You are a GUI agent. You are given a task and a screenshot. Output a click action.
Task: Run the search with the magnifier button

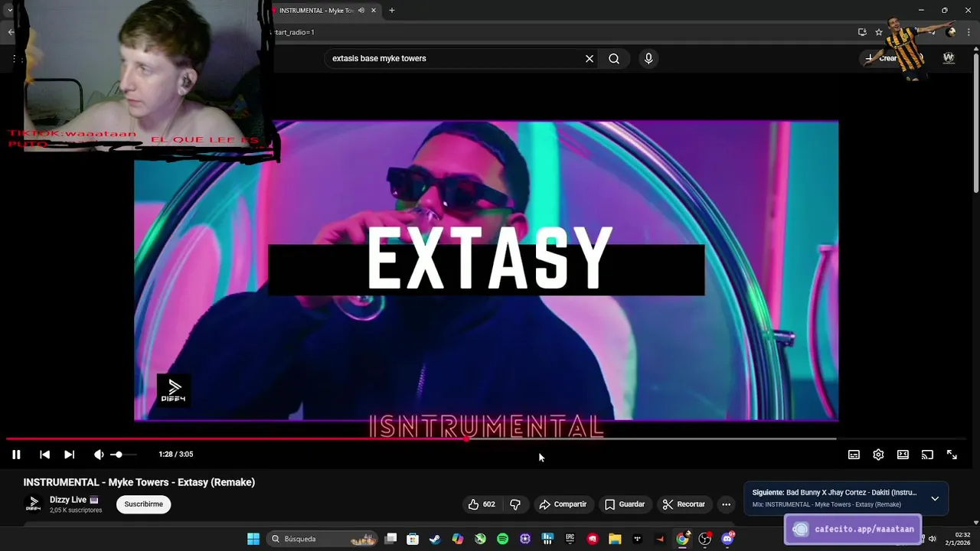614,58
